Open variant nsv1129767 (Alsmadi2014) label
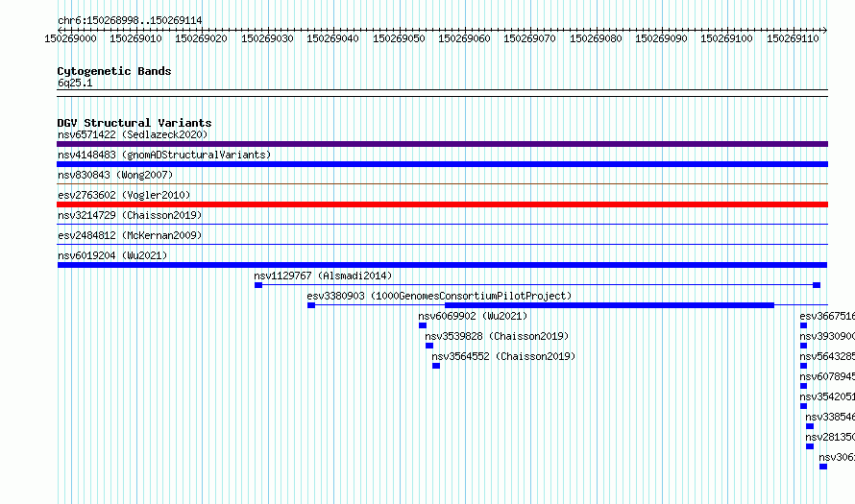Image resolution: width=855 pixels, height=504 pixels. (x=323, y=276)
